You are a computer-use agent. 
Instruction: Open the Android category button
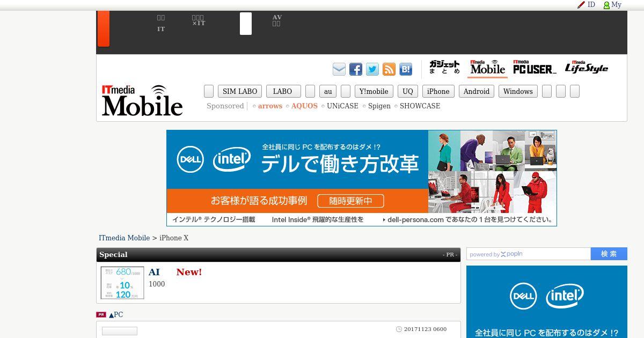pos(477,91)
